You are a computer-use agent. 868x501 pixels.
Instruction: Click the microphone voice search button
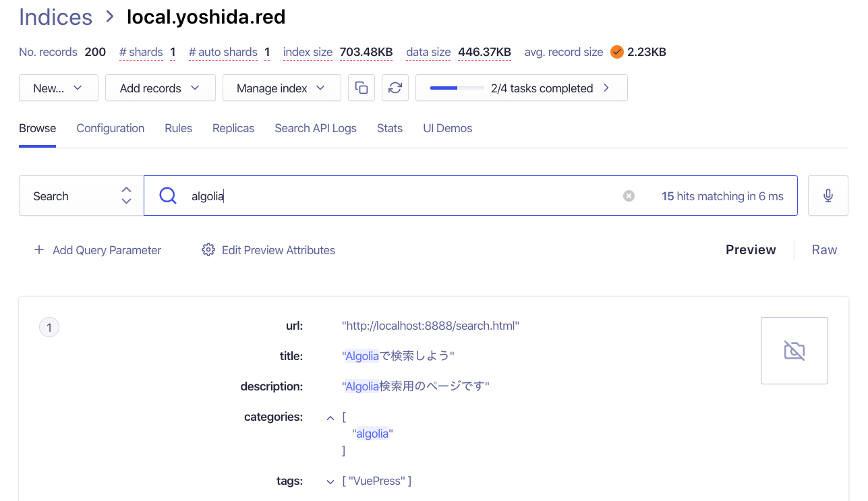click(828, 196)
